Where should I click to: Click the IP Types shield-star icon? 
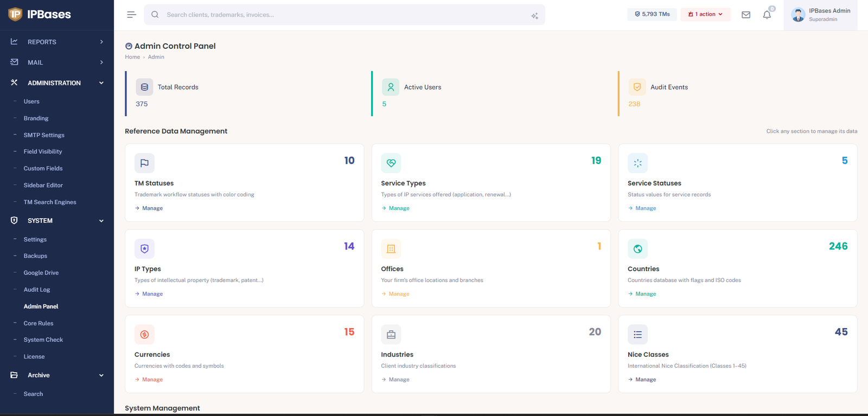pos(144,248)
